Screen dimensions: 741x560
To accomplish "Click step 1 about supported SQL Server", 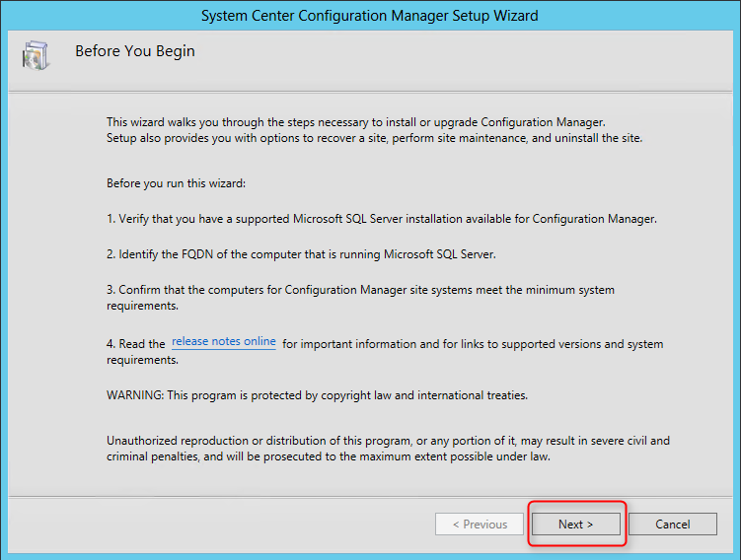I will click(382, 219).
